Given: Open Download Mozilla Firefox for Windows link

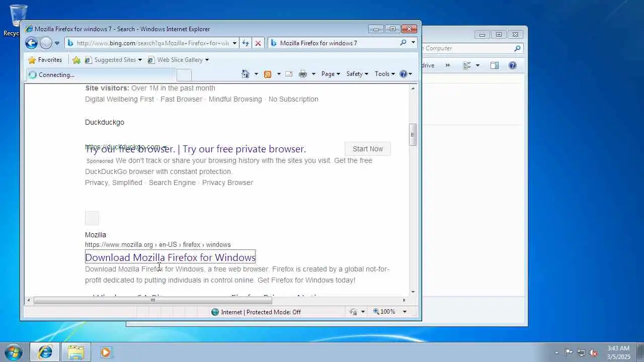Looking at the screenshot, I should click(x=170, y=257).
